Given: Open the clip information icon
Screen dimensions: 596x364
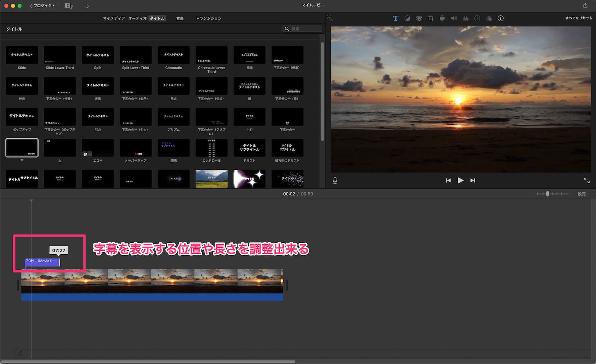Looking at the screenshot, I should (x=501, y=18).
